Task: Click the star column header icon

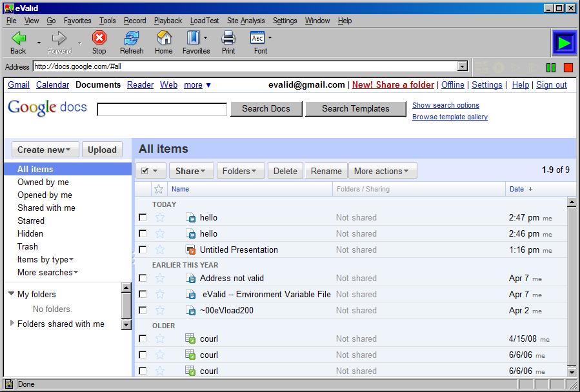Action: tap(159, 189)
